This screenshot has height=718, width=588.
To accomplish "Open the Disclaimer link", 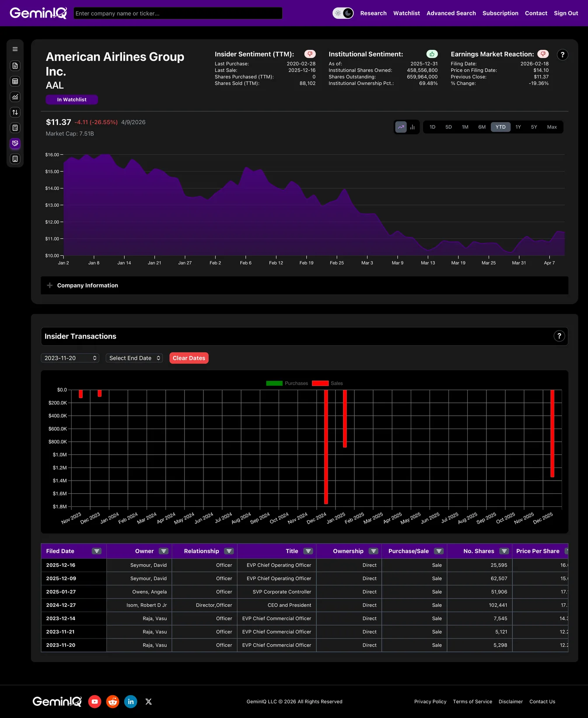I will (511, 701).
